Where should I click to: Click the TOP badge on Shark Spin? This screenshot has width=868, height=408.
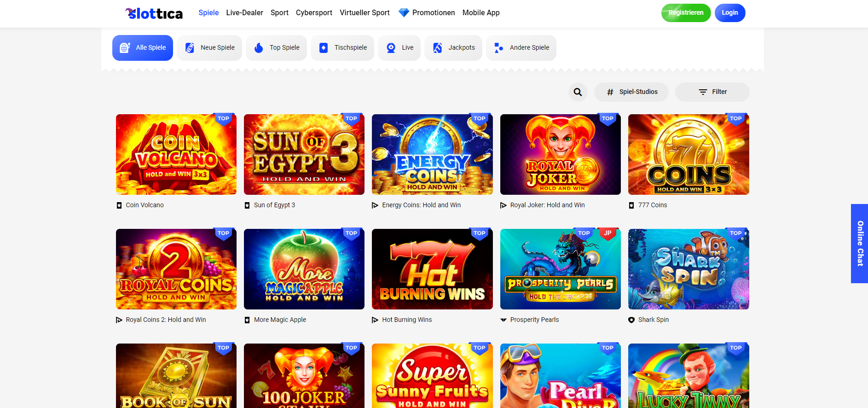pyautogui.click(x=736, y=233)
